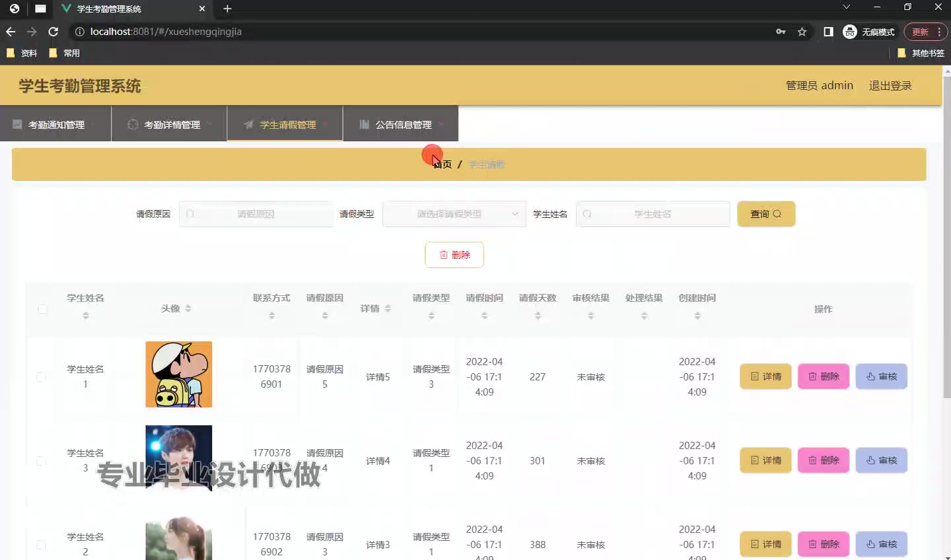The height and width of the screenshot is (560, 951).
Task: Open 详情 button for 学生姓名3 row
Action: pyautogui.click(x=765, y=460)
